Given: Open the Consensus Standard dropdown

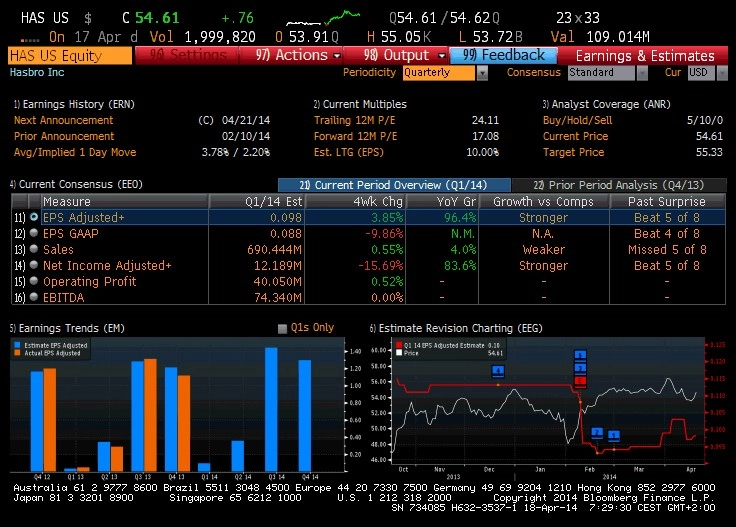Looking at the screenshot, I should [x=642, y=73].
